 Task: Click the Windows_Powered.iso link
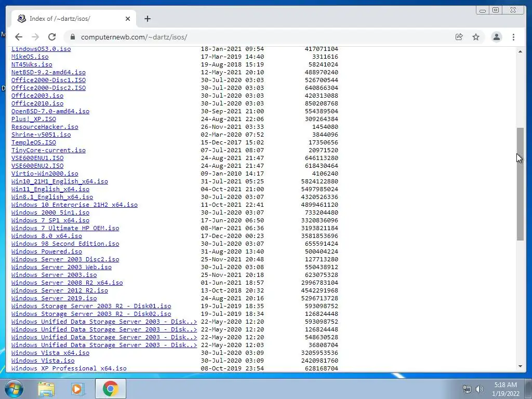click(46, 252)
